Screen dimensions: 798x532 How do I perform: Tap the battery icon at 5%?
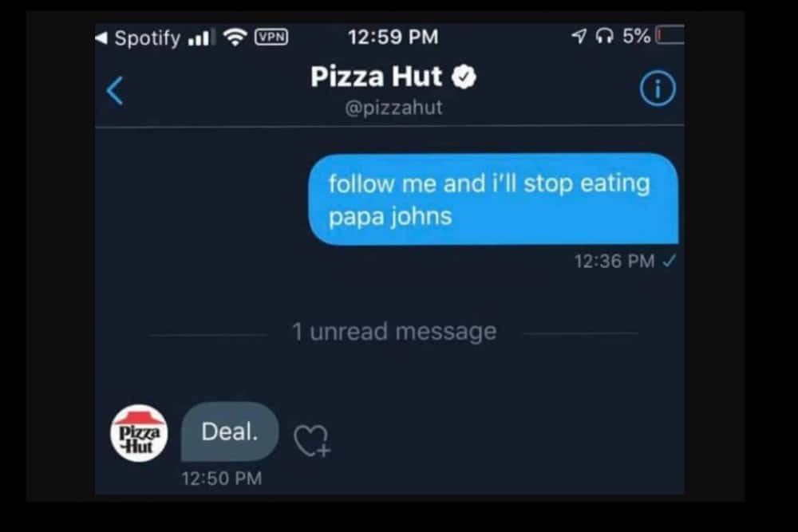[x=670, y=35]
